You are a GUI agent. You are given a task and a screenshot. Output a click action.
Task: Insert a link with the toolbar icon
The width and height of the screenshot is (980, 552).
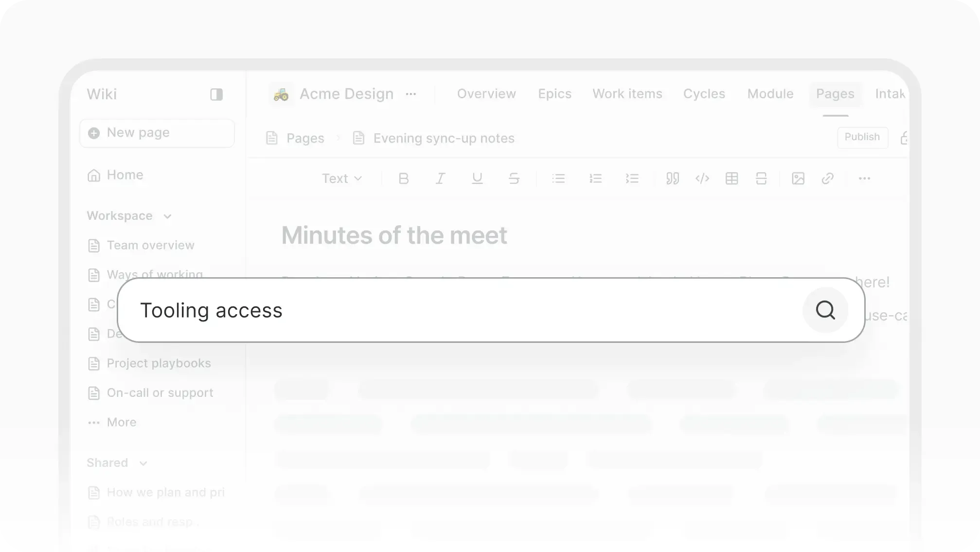[x=828, y=178]
